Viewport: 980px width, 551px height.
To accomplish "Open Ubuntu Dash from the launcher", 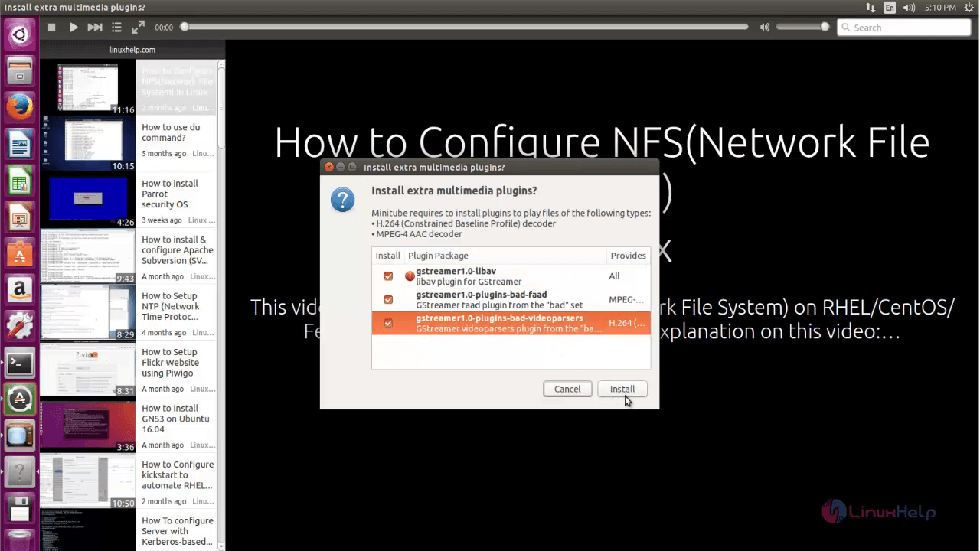I will click(20, 34).
